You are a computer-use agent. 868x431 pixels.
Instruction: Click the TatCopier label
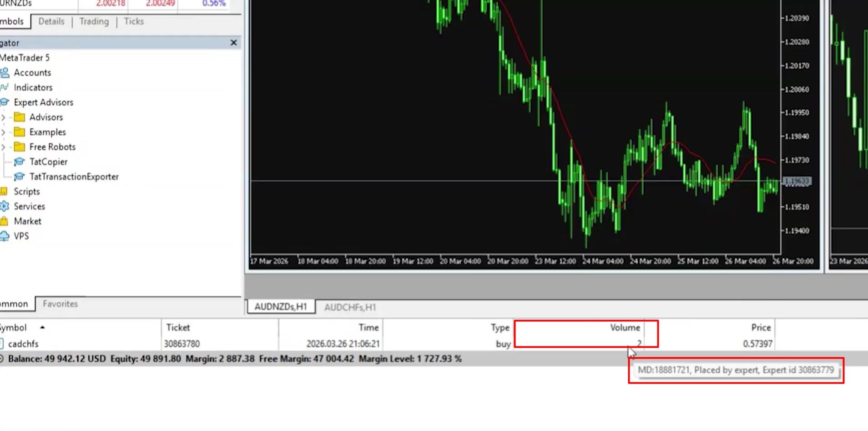(x=48, y=162)
